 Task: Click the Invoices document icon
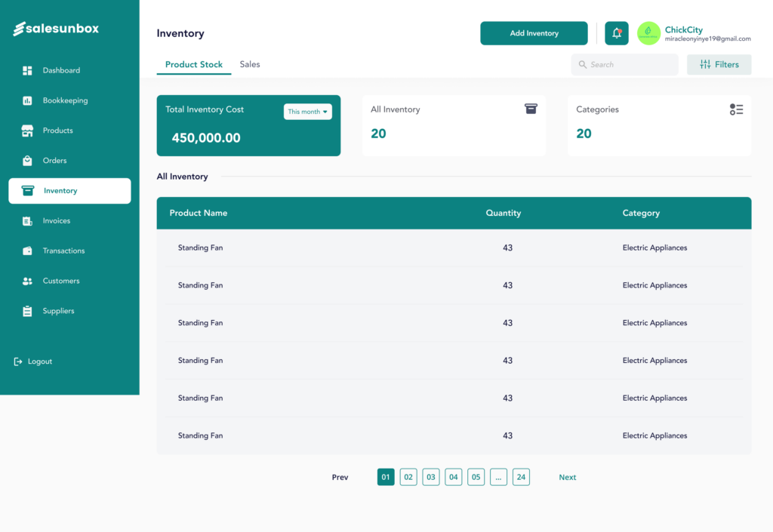[x=27, y=221]
